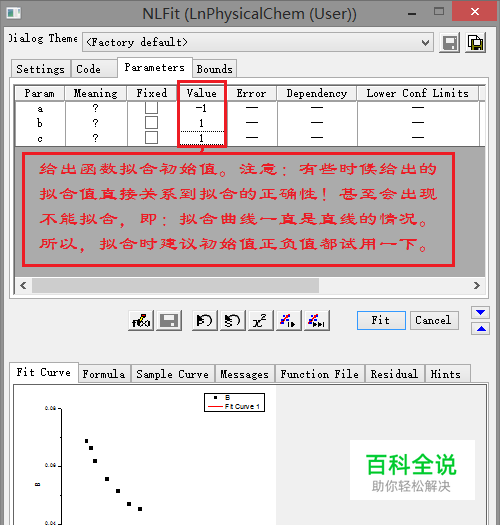Click the Meaning column header
This screenshot has height=525, width=500.
pyautogui.click(x=96, y=93)
